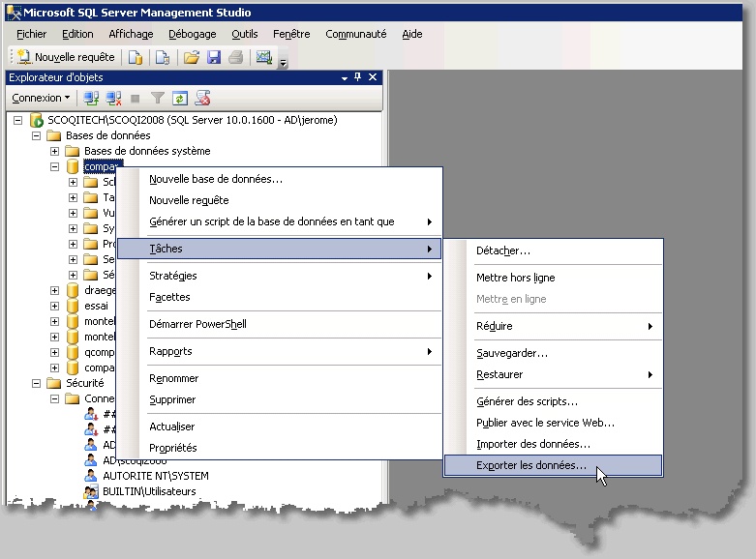Toggle the auto-hide pin of Explorateur d'objets
The width and height of the screenshot is (756, 559).
(x=358, y=77)
